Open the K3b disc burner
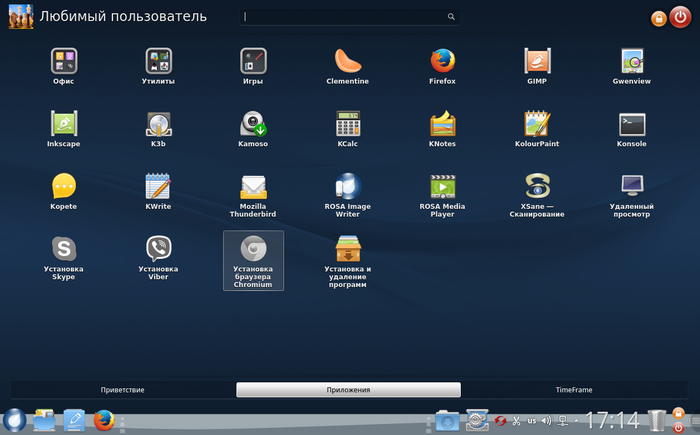The image size is (700, 435). (158, 124)
